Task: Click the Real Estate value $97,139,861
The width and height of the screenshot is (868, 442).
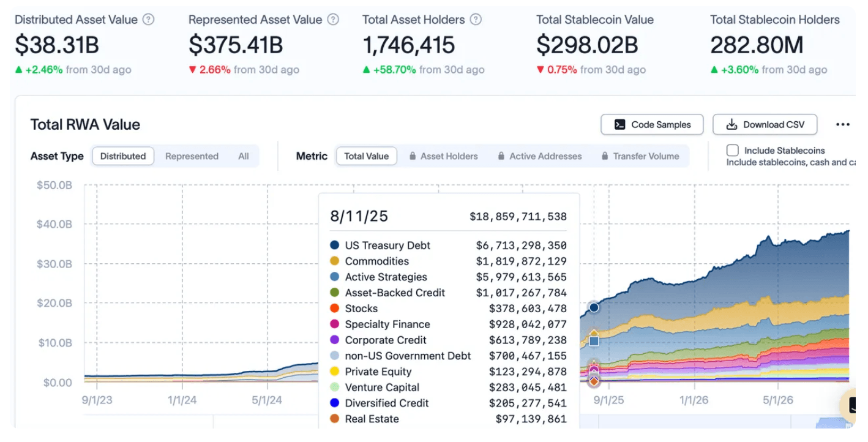Action: (531, 419)
